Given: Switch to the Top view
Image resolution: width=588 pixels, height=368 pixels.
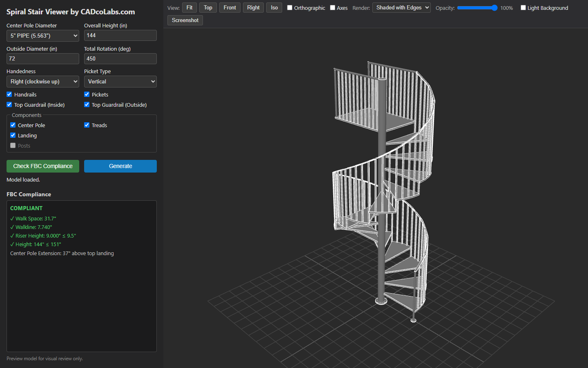Looking at the screenshot, I should [208, 7].
